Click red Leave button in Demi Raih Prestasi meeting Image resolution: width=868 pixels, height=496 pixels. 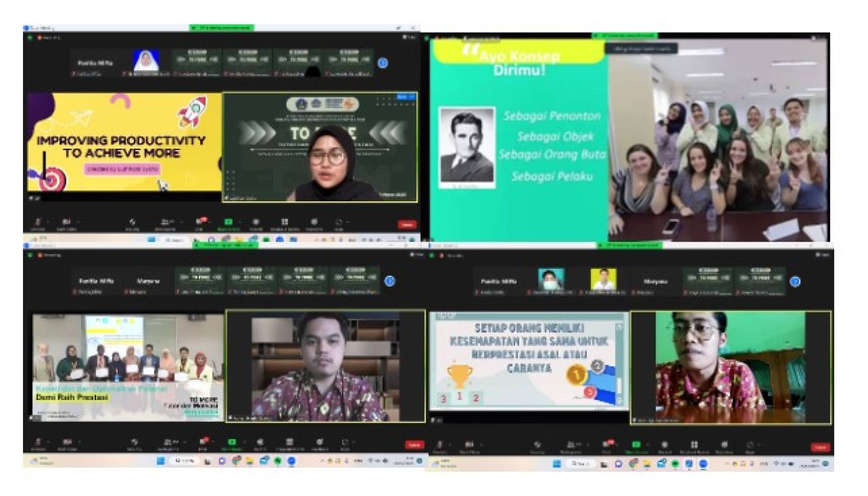(x=414, y=445)
